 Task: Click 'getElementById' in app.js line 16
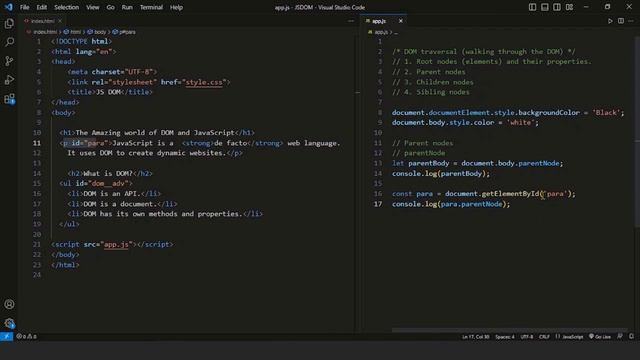(x=510, y=194)
